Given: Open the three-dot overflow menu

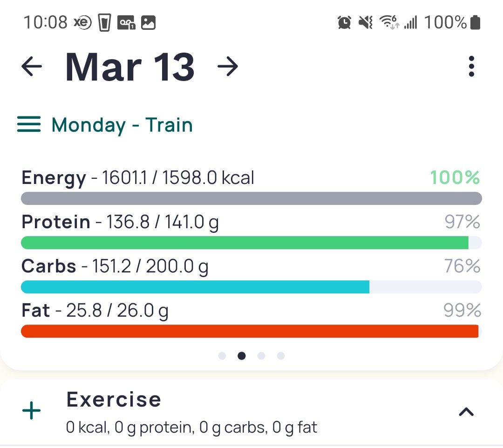Looking at the screenshot, I should 471,67.
